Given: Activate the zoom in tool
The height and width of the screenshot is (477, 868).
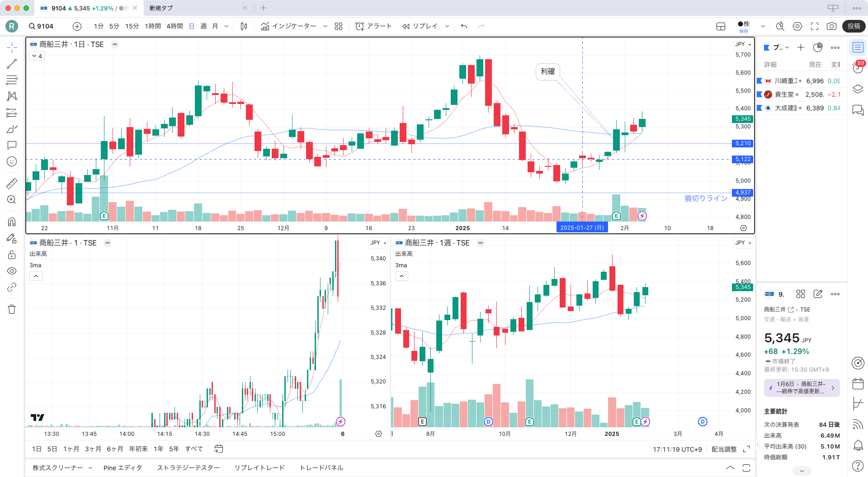Looking at the screenshot, I should click(x=12, y=199).
